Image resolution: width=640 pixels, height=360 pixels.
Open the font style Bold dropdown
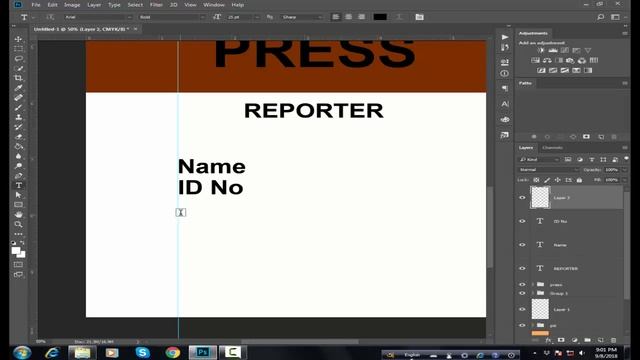pos(171,17)
